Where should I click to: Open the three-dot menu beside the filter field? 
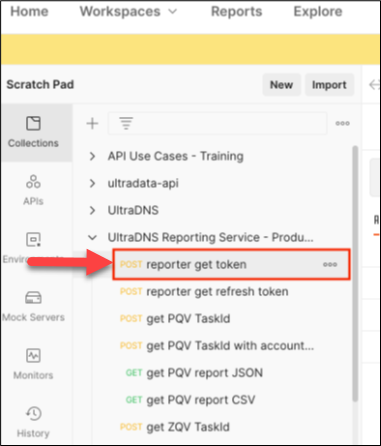click(x=342, y=123)
